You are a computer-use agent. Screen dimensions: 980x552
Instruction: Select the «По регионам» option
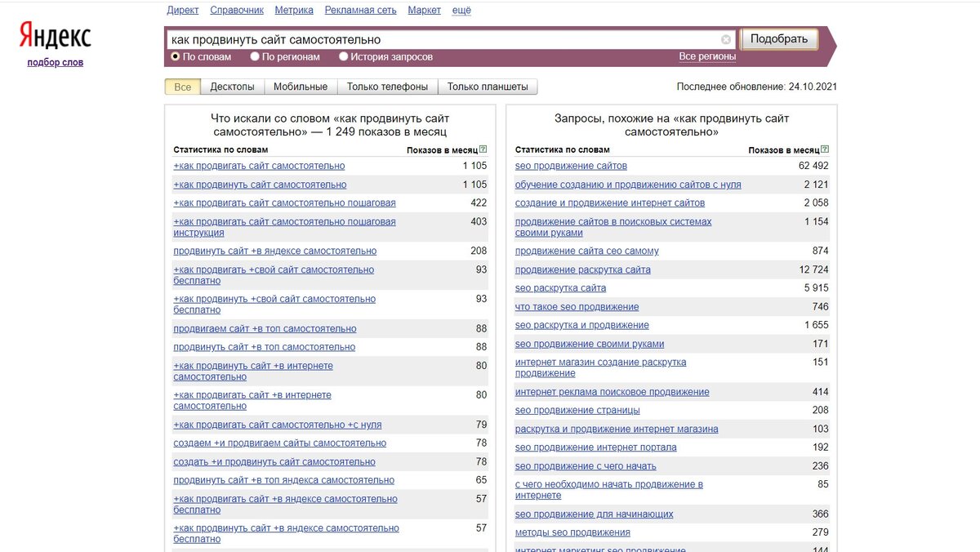(256, 56)
